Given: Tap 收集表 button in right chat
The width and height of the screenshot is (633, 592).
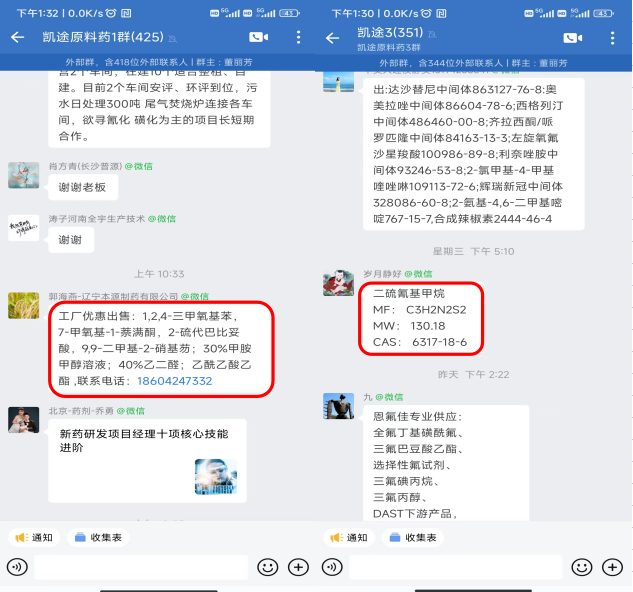Looking at the screenshot, I should [413, 537].
